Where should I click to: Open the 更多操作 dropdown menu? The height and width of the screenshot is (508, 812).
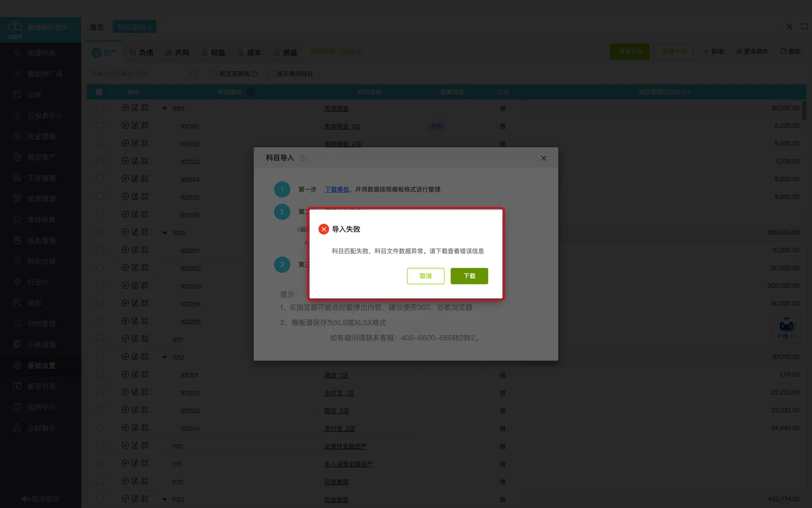[x=752, y=51]
